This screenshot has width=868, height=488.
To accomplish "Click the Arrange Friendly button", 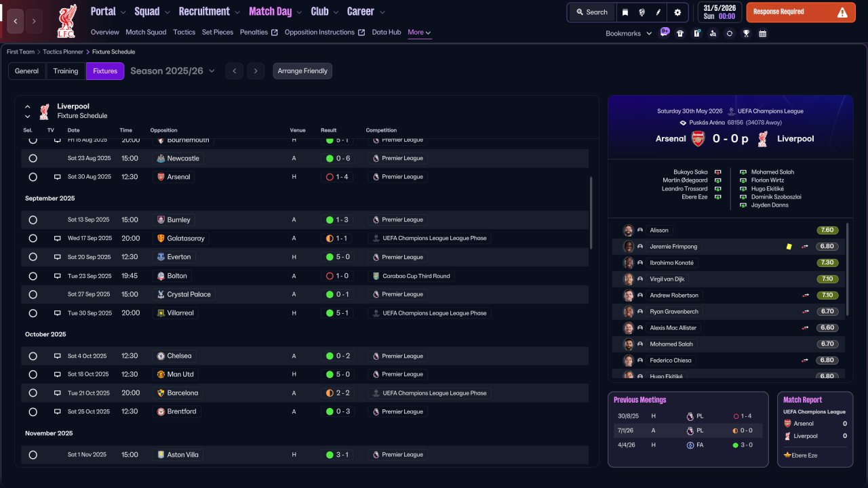I will [302, 71].
